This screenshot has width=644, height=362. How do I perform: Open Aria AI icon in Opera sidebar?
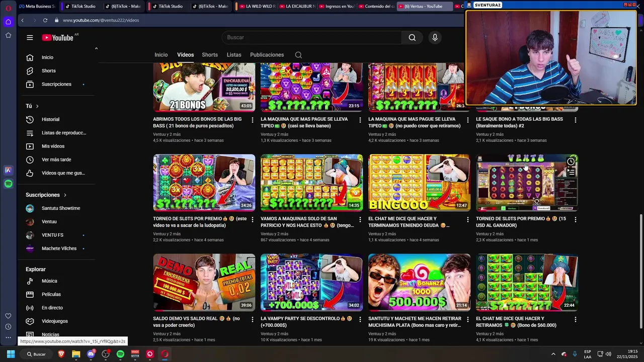pyautogui.click(x=9, y=170)
